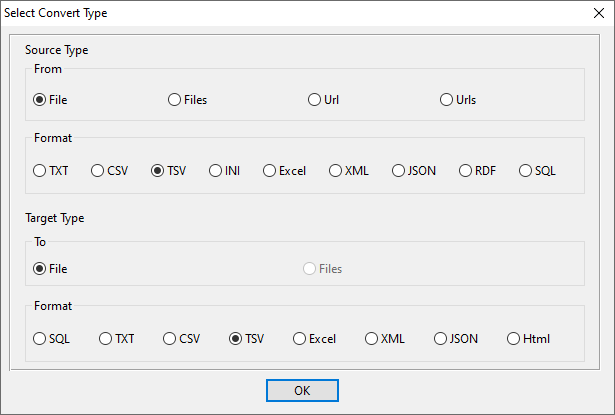615x415 pixels.
Task: Confirm the selection with OK button
Action: pyautogui.click(x=302, y=390)
